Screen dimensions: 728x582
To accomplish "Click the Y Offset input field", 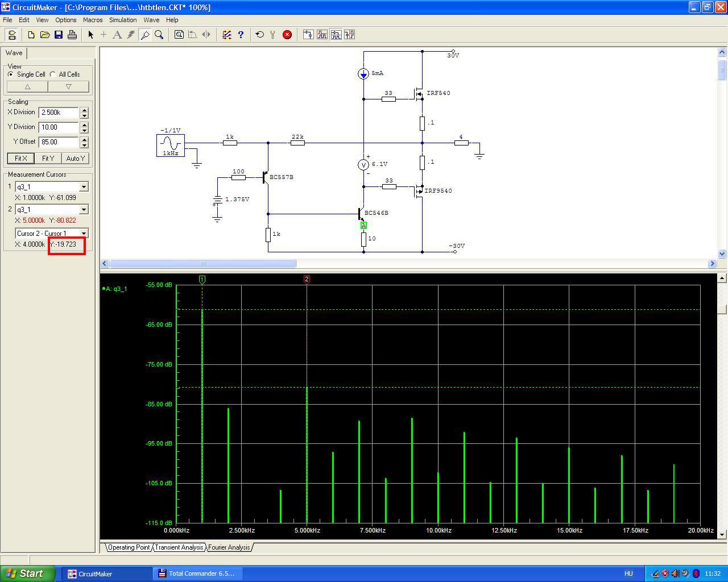I will [x=59, y=142].
